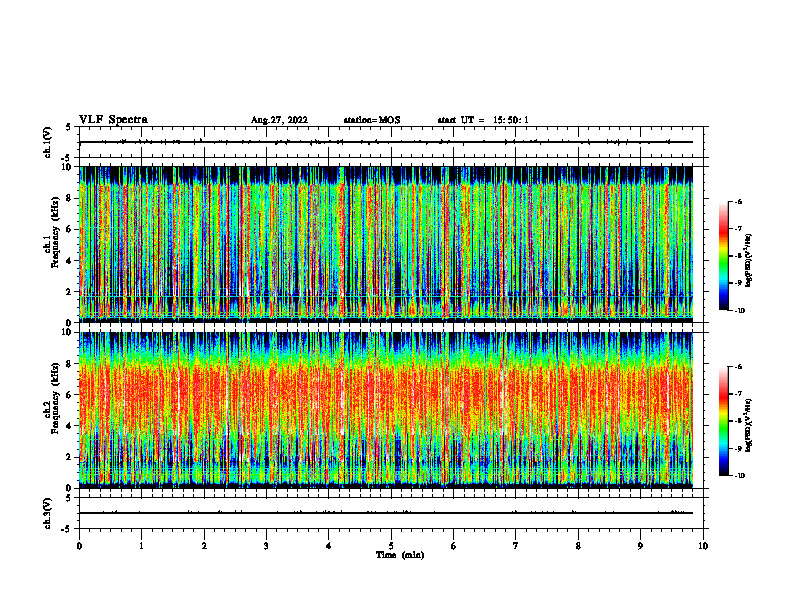Click the "-10" tick on ch.1 colorbar

pyautogui.click(x=740, y=311)
